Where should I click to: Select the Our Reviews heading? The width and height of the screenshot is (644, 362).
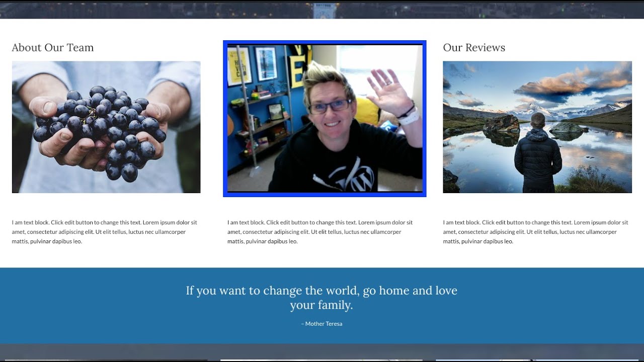474,48
